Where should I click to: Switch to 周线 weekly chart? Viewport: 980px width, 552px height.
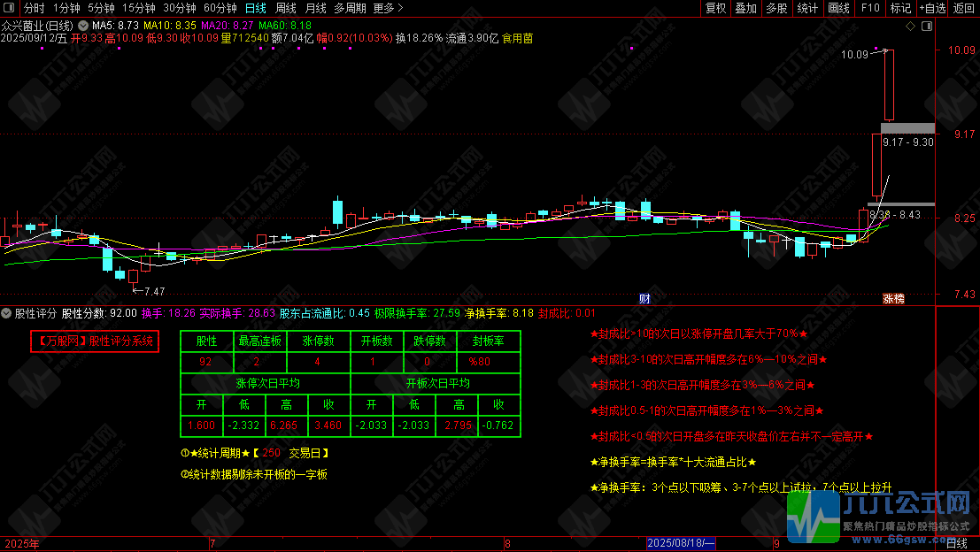pos(286,8)
